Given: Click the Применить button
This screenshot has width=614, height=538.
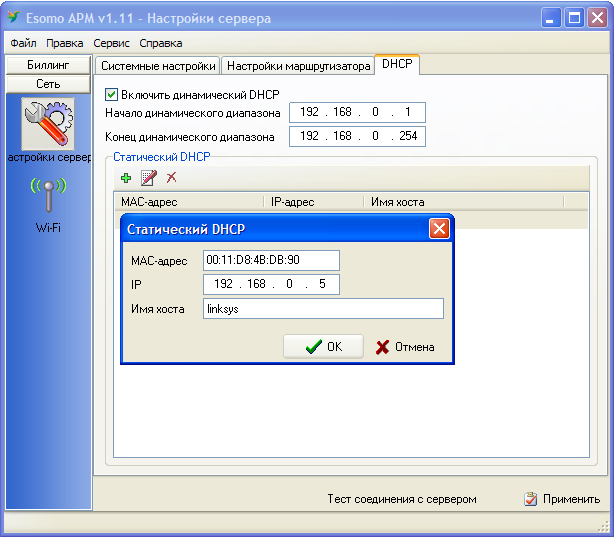Looking at the screenshot, I should pos(562,499).
